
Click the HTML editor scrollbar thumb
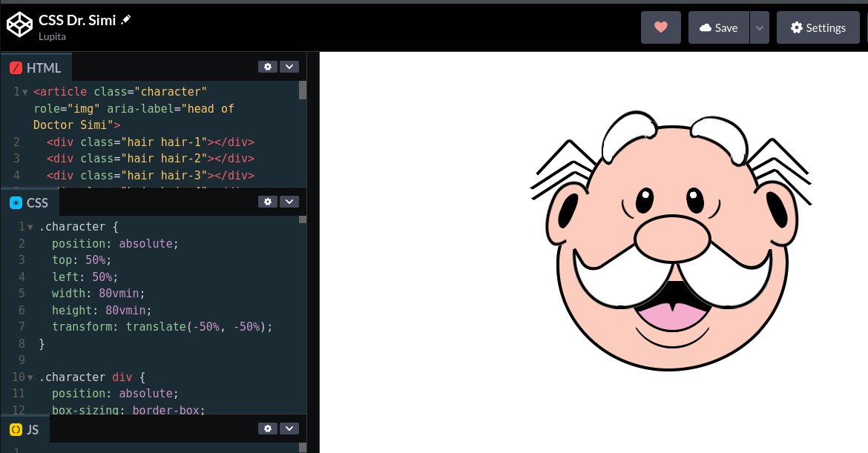click(302, 90)
